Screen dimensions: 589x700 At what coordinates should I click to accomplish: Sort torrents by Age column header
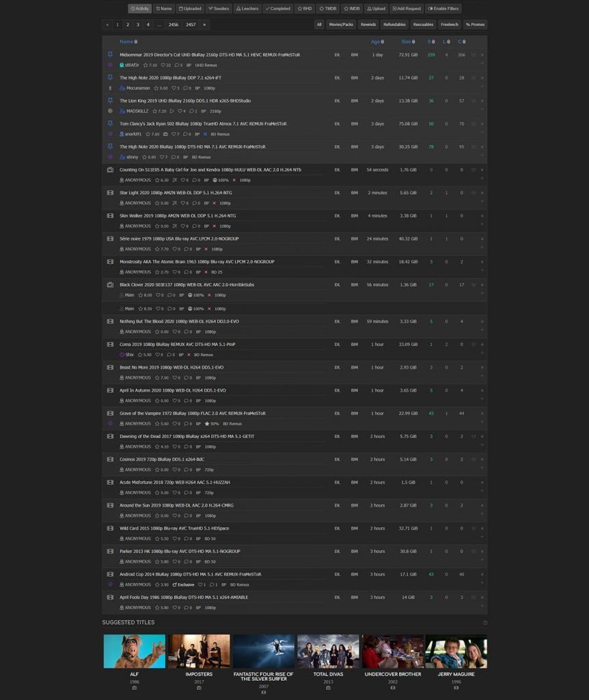pyautogui.click(x=376, y=42)
